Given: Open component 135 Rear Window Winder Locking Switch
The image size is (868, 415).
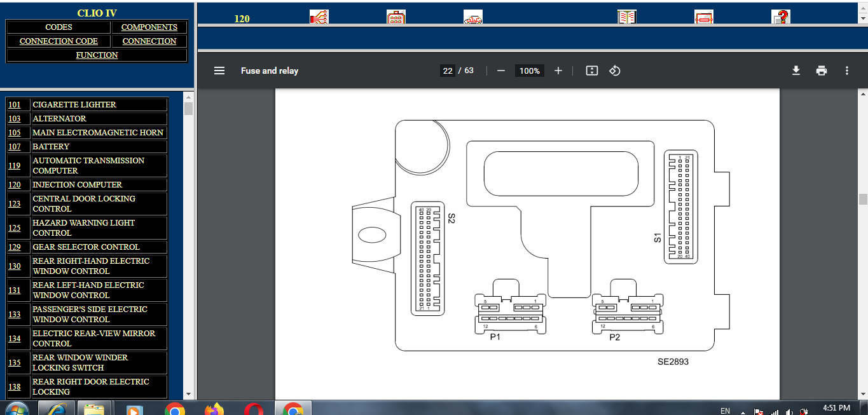Looking at the screenshot, I should (x=15, y=363).
